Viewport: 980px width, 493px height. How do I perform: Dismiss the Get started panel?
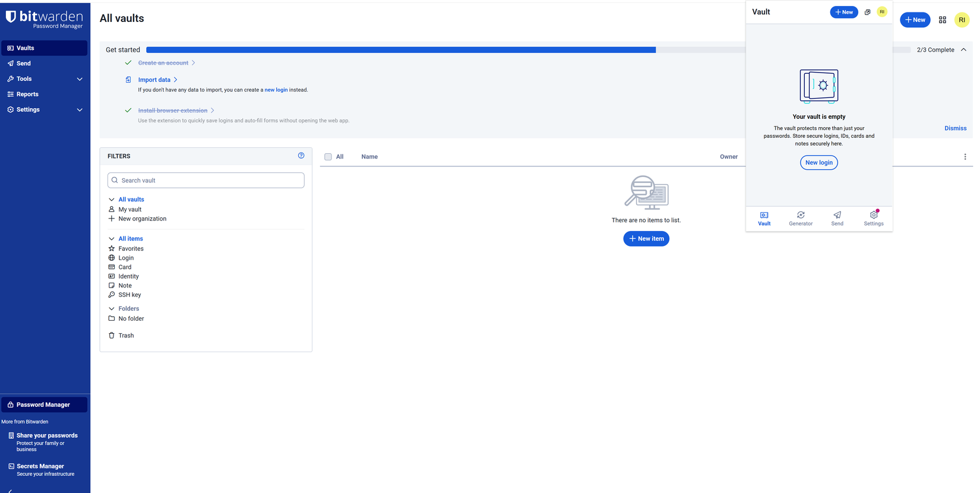pos(955,128)
